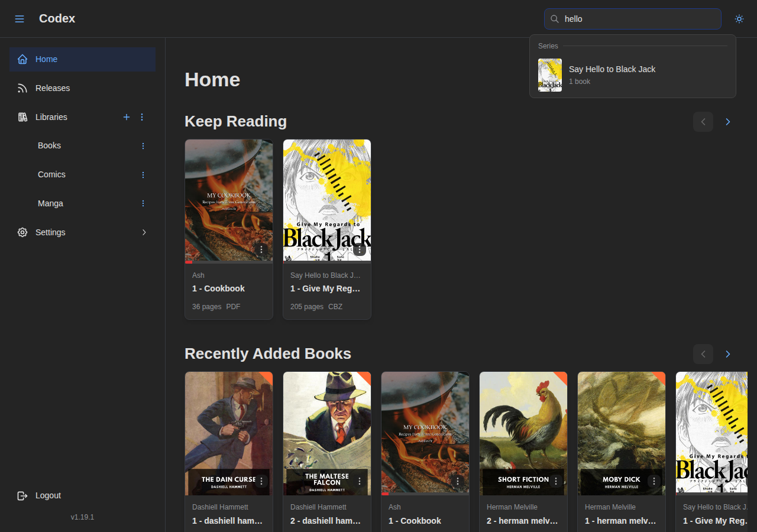This screenshot has height=532, width=757.
Task: Click the Codex app title
Action: pos(57,18)
